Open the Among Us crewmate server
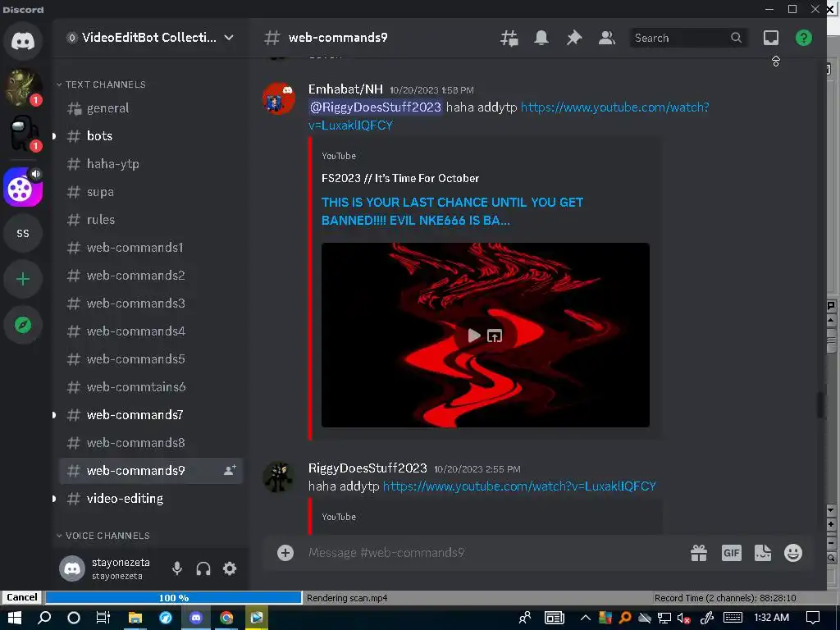 22,134
